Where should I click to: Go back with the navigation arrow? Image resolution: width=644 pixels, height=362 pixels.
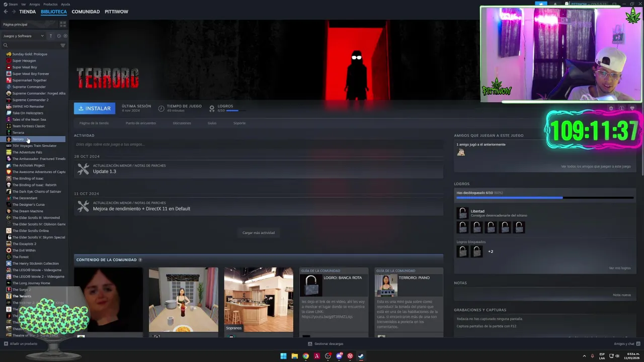[x=6, y=12]
